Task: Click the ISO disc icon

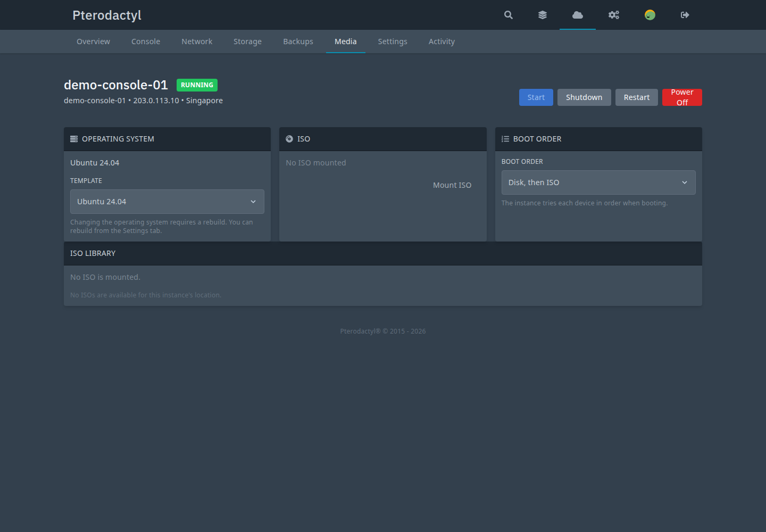Action: [x=289, y=139]
